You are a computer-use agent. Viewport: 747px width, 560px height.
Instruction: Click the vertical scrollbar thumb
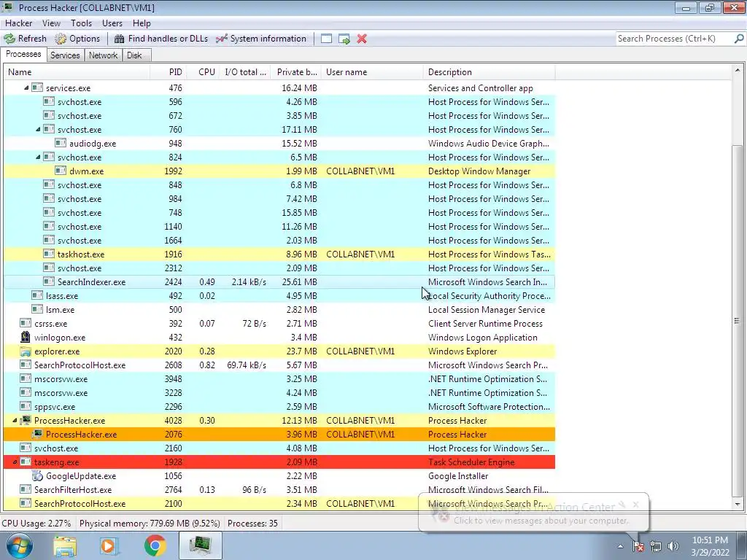[x=737, y=321]
